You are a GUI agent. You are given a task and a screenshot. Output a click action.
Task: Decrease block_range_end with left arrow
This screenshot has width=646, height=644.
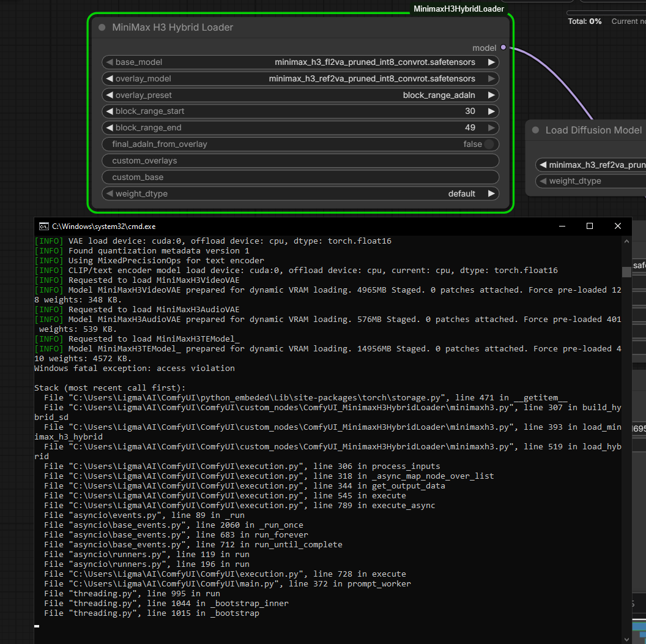(109, 128)
